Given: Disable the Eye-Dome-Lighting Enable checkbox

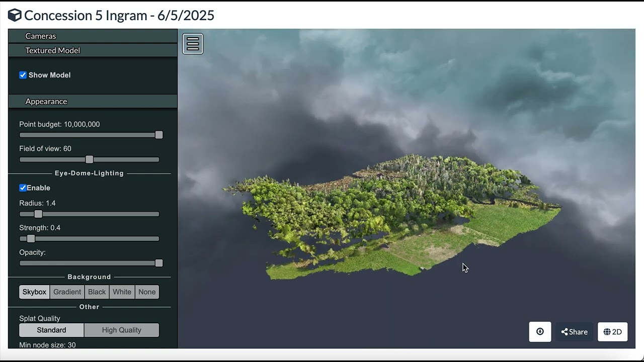Looking at the screenshot, I should pos(23,188).
